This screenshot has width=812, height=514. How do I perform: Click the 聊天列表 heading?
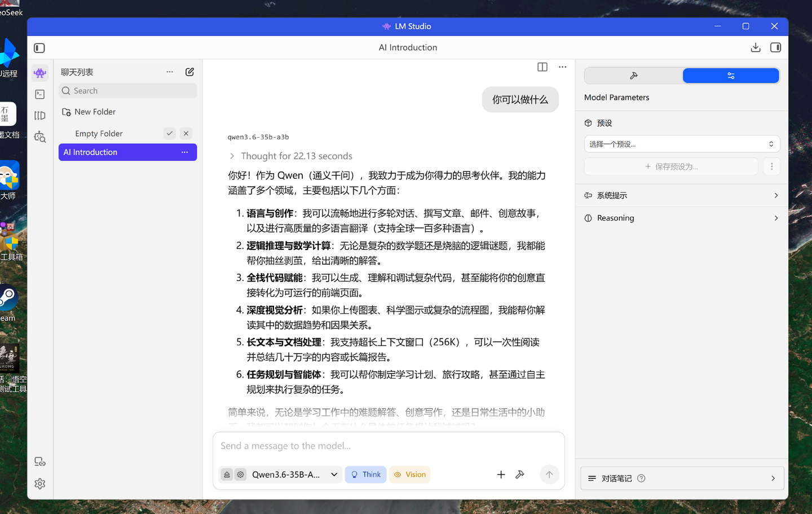[77, 72]
